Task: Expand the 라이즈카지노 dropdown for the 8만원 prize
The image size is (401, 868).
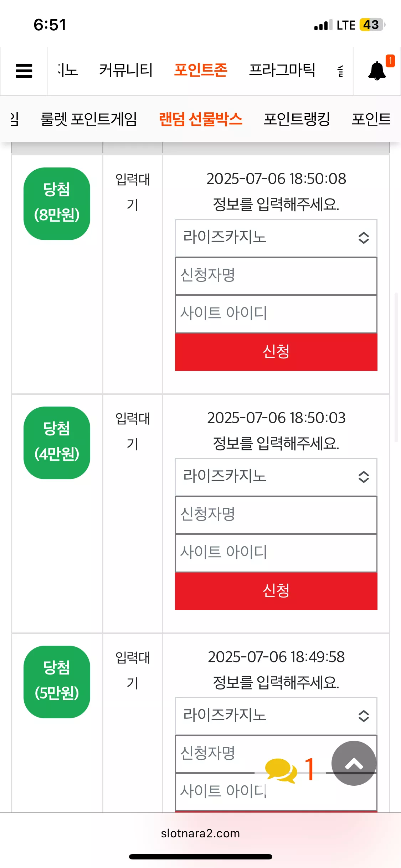Action: [x=276, y=238]
